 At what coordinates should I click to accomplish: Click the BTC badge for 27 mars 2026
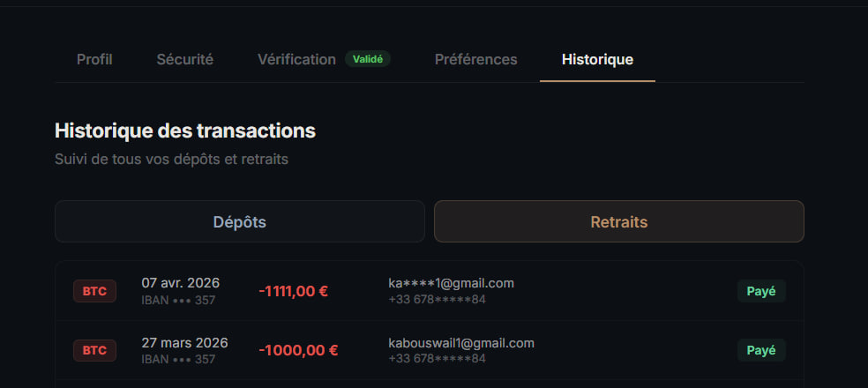(94, 350)
